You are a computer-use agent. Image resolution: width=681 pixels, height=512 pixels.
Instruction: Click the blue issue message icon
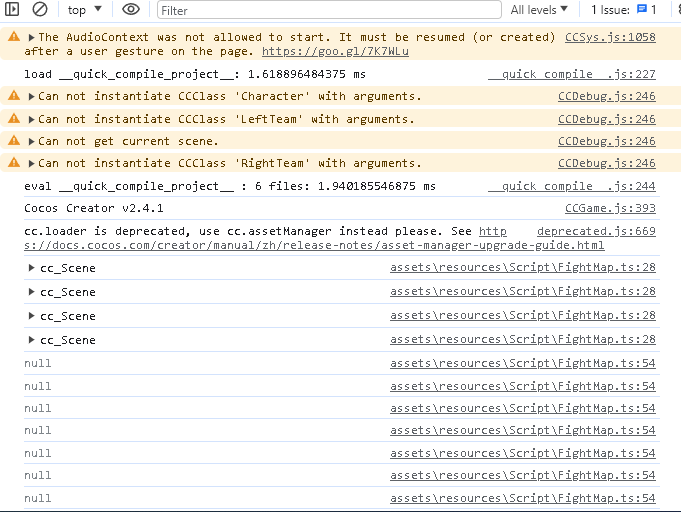(x=641, y=10)
